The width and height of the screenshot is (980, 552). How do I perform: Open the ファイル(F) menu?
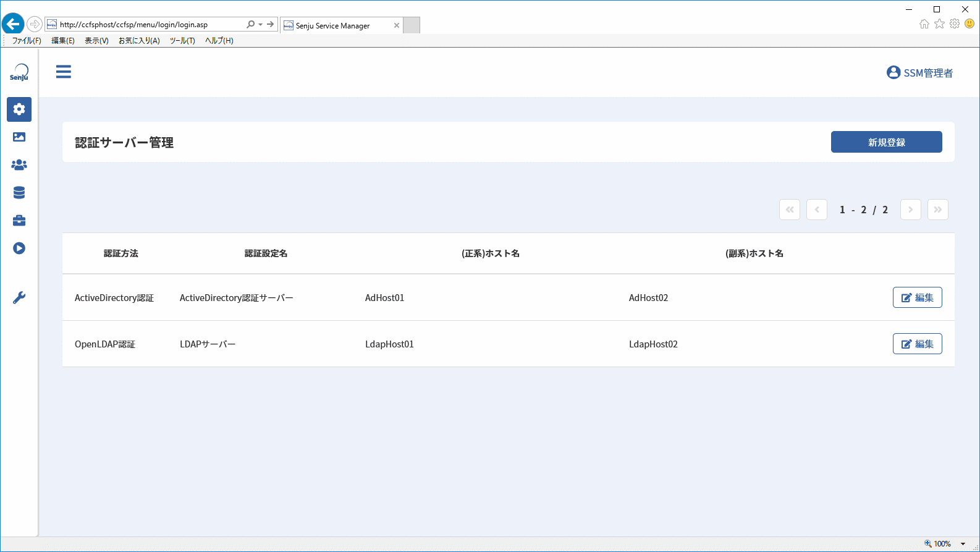[27, 41]
